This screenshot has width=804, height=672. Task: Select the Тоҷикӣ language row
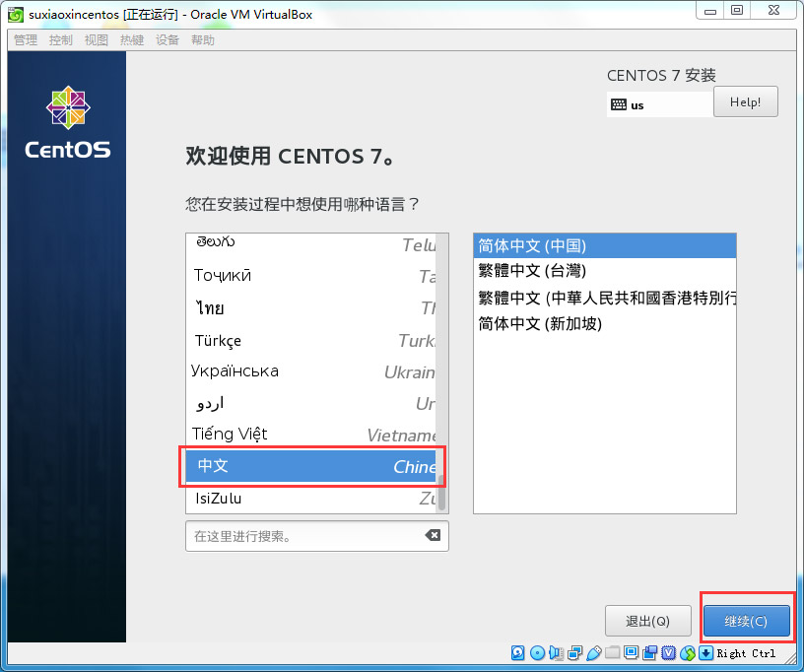tap(310, 276)
